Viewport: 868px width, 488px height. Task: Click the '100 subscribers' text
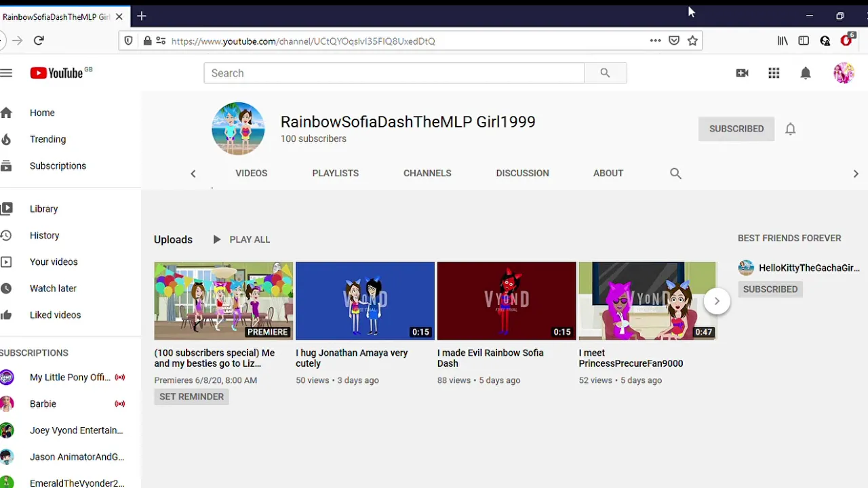coord(313,139)
